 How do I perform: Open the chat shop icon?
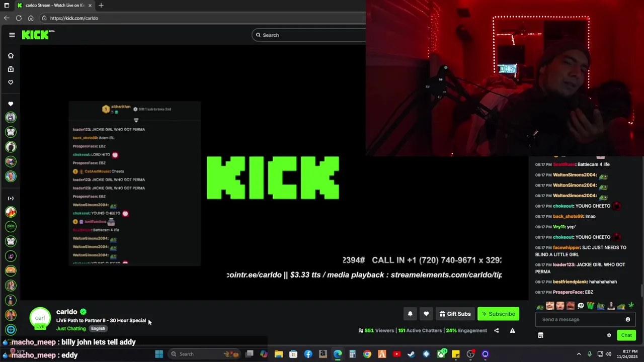click(x=540, y=335)
